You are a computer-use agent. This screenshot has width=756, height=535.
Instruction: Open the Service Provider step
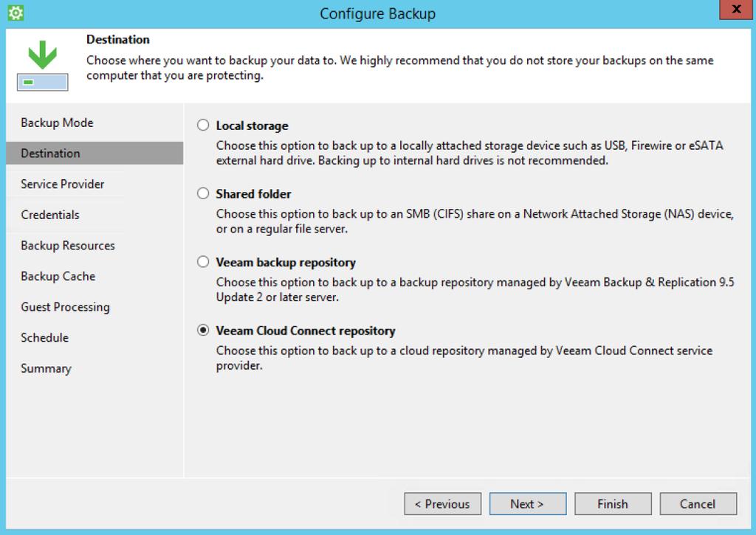coord(62,184)
